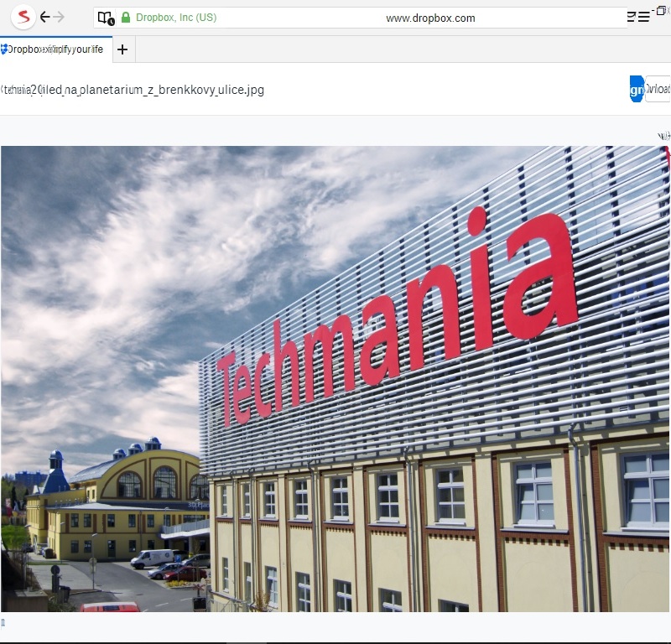Focus the www.dropbox.com address bar
This screenshot has height=644, width=671.
(430, 18)
